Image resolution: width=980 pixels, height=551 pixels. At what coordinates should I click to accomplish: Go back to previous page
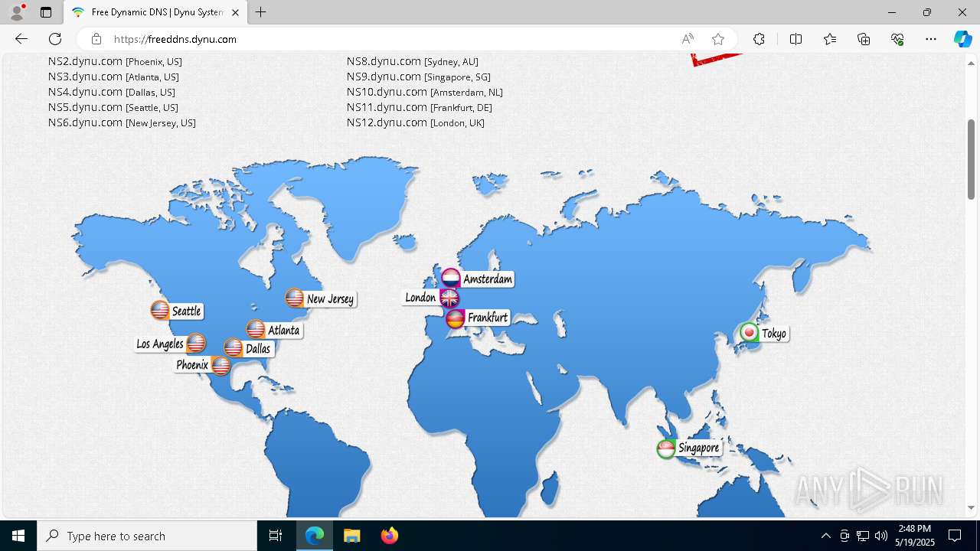click(21, 39)
